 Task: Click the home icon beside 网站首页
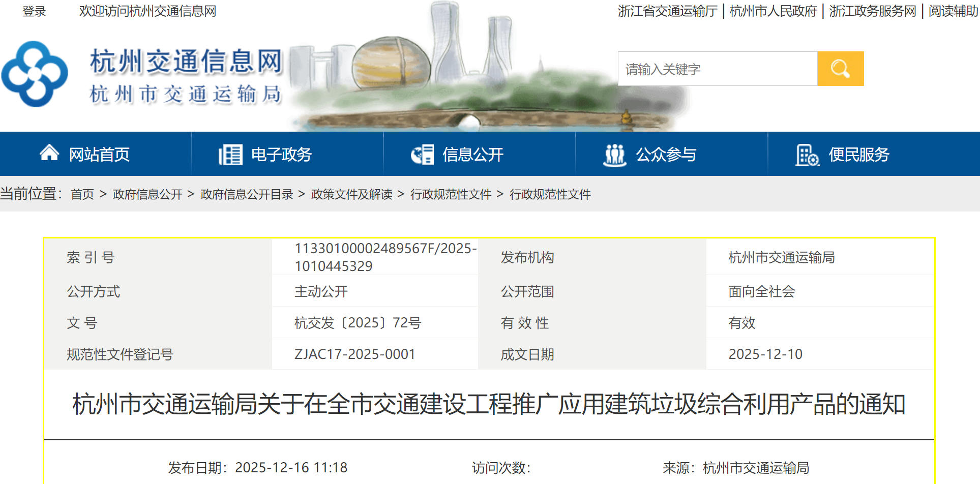(49, 153)
